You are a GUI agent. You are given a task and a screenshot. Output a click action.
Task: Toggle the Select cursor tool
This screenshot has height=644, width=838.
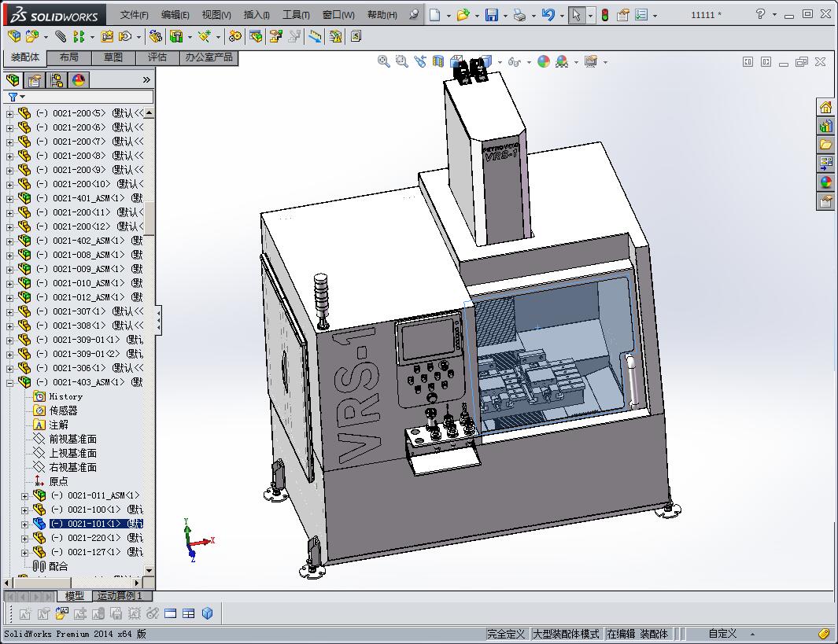[577, 15]
